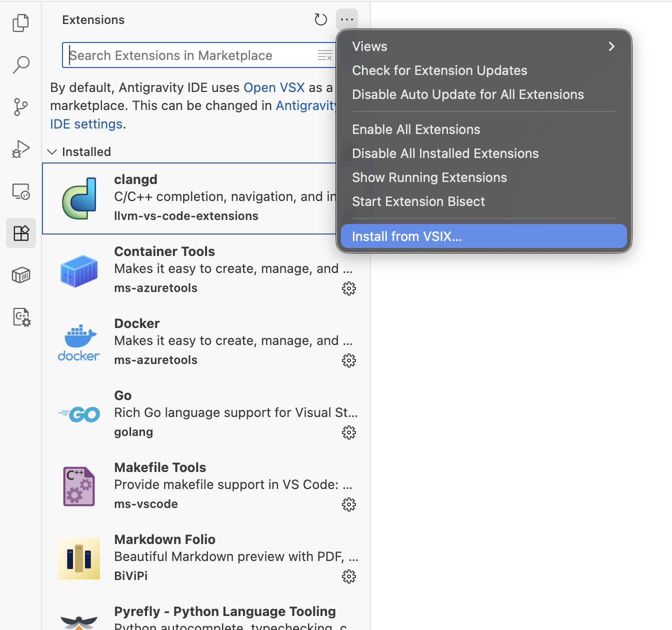Select the Go extension title
Image resolution: width=672 pixels, height=630 pixels.
click(122, 395)
